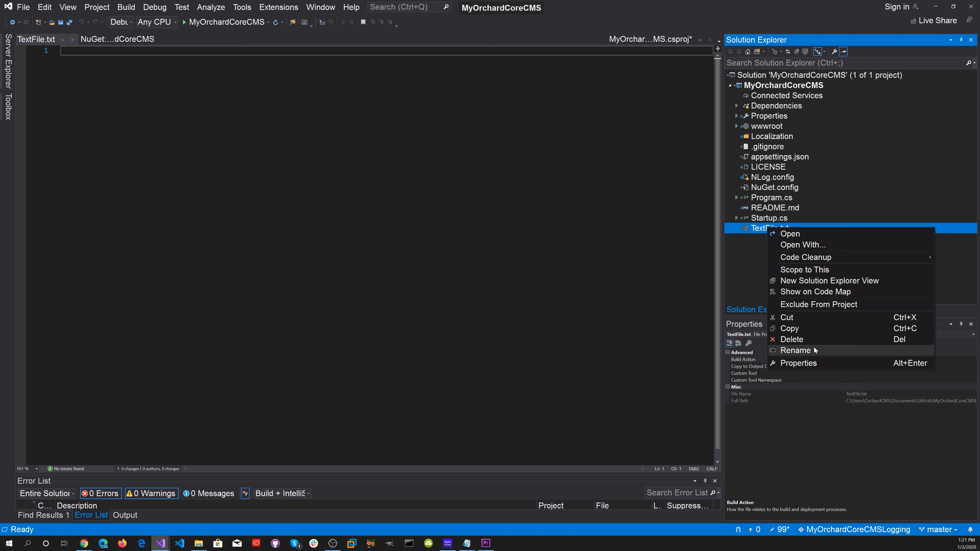Collapse the Advanced property category

coord(728,352)
